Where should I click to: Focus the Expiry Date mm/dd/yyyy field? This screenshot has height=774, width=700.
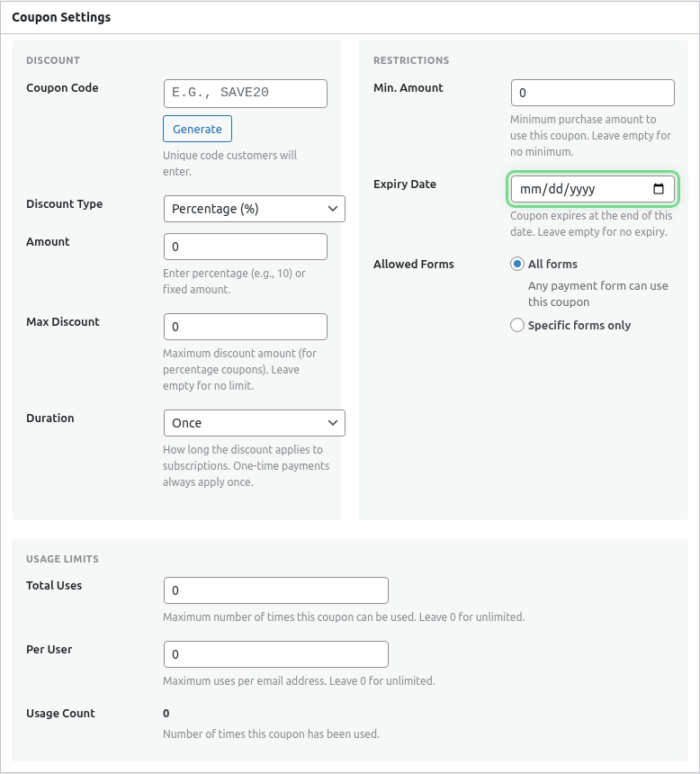point(585,189)
